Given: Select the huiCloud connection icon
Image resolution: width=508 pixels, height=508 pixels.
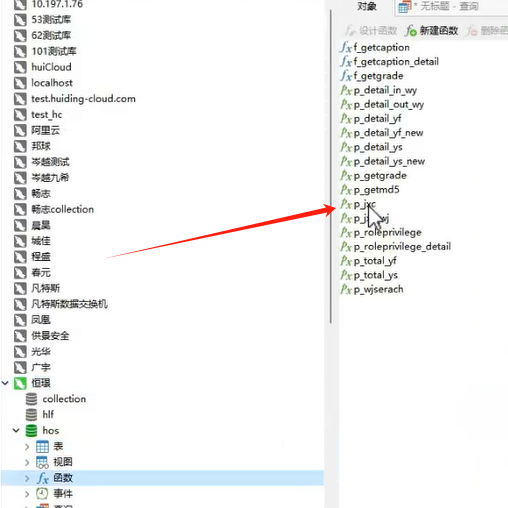Looking at the screenshot, I should pos(20,67).
